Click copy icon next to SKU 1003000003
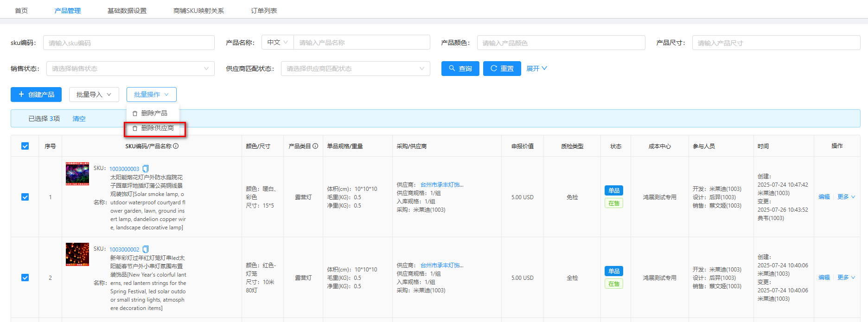Image resolution: width=868 pixels, height=322 pixels. tap(146, 169)
